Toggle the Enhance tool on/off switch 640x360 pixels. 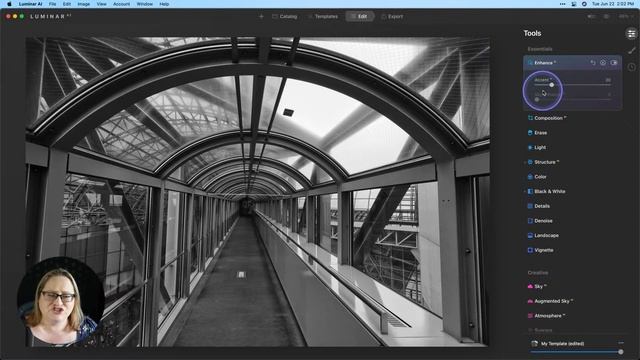pyautogui.click(x=614, y=62)
